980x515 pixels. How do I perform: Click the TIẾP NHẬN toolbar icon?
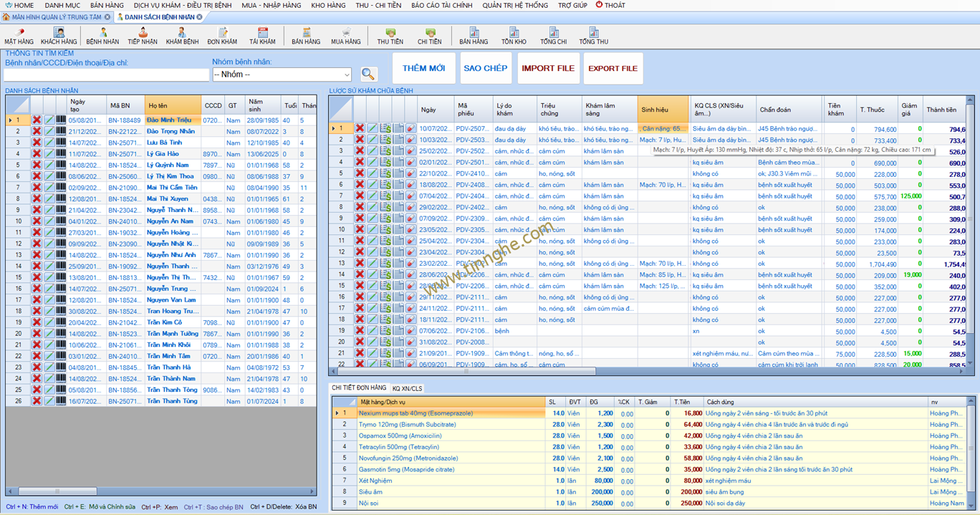coord(143,36)
